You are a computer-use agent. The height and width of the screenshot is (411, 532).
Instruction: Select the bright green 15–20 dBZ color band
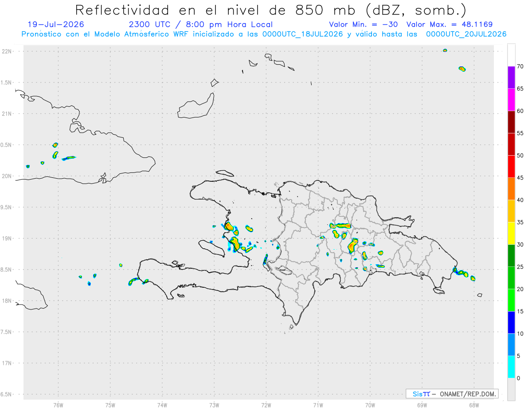pyautogui.click(x=511, y=300)
